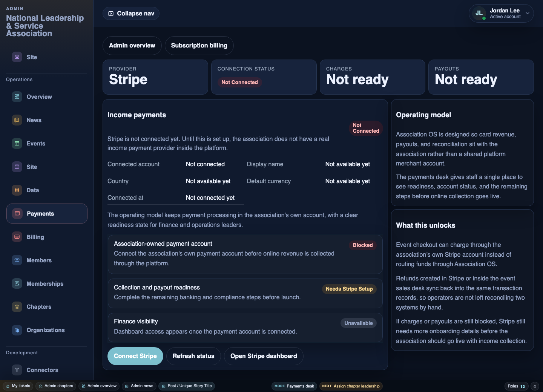Click the Data database icon
The image size is (543, 392).
[x=17, y=190]
